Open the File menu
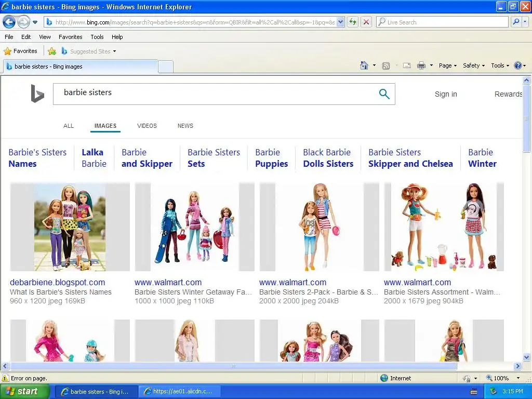The width and height of the screenshot is (532, 399). [9, 37]
